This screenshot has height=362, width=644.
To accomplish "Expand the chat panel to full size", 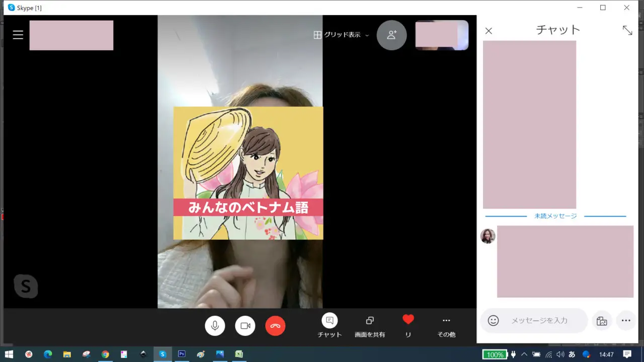I will (x=627, y=30).
